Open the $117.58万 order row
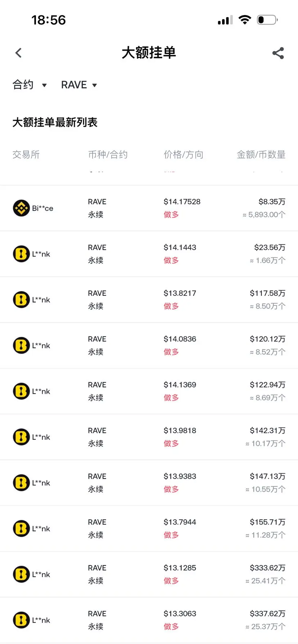Image resolution: width=298 pixels, height=644 pixels. 149,300
